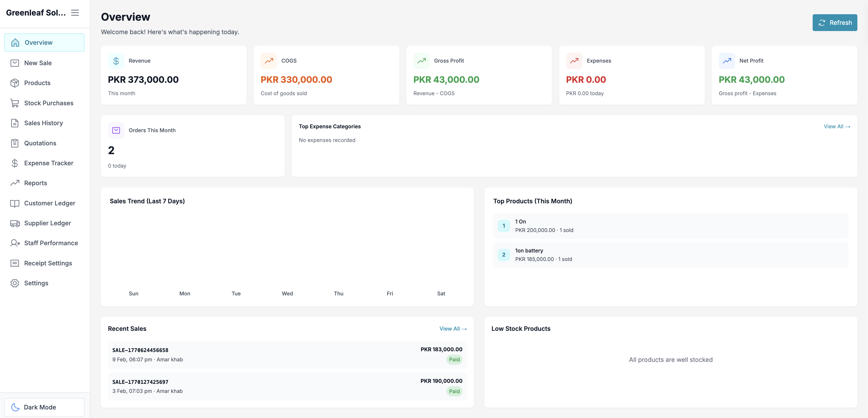The width and height of the screenshot is (868, 418).
Task: View All recent sales link
Action: click(453, 329)
